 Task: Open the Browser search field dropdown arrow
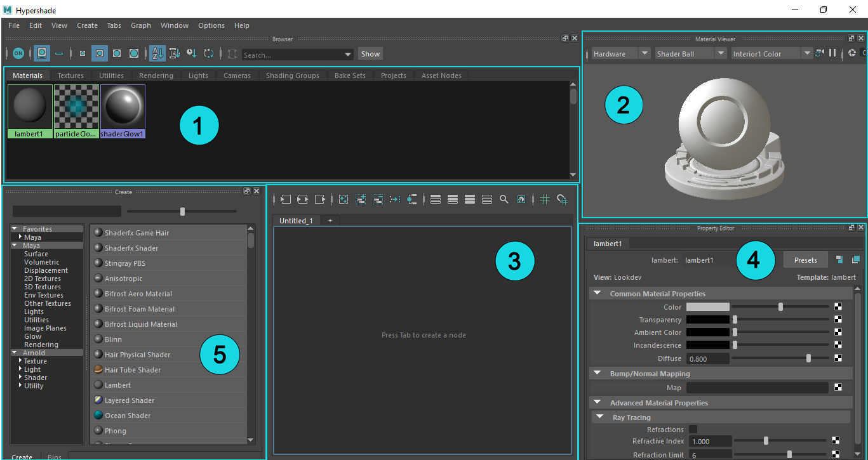tap(348, 55)
